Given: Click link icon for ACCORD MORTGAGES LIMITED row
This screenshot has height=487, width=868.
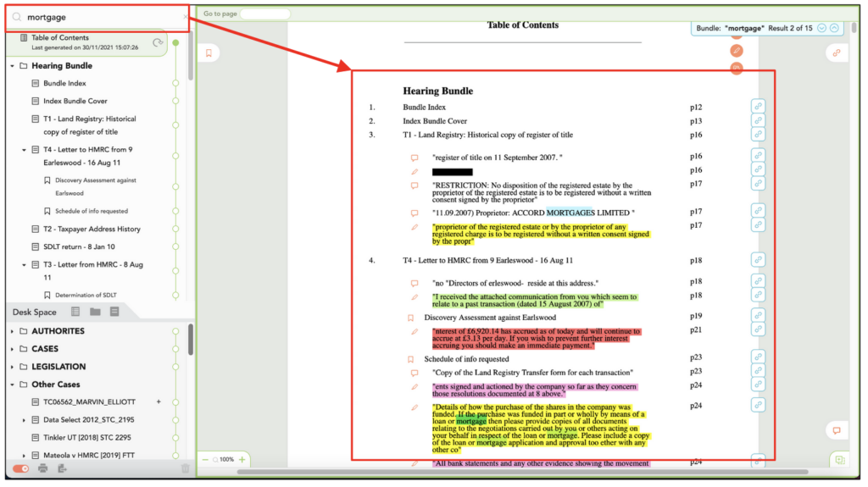Looking at the screenshot, I should (758, 211).
